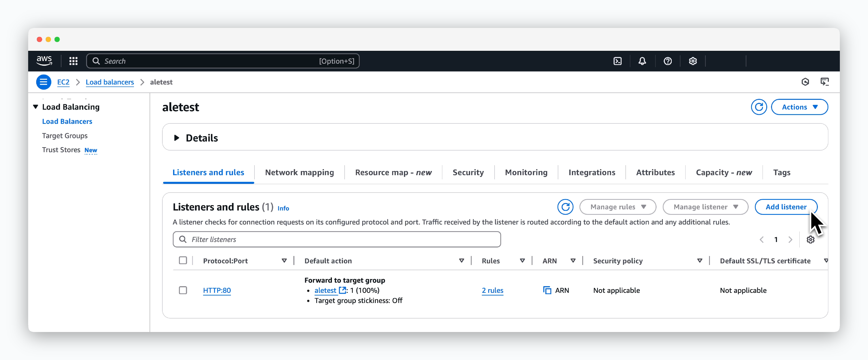Switch to Capacity tab
This screenshot has height=360, width=868.
(724, 173)
